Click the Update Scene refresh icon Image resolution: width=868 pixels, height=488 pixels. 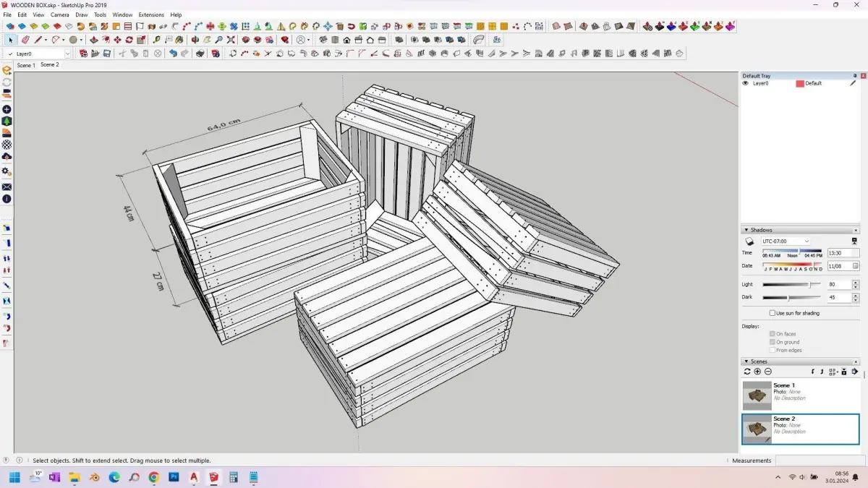point(747,372)
